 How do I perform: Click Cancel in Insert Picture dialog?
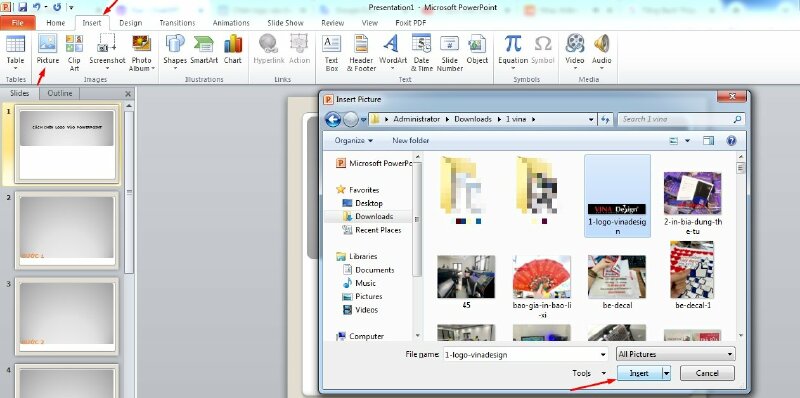(707, 373)
